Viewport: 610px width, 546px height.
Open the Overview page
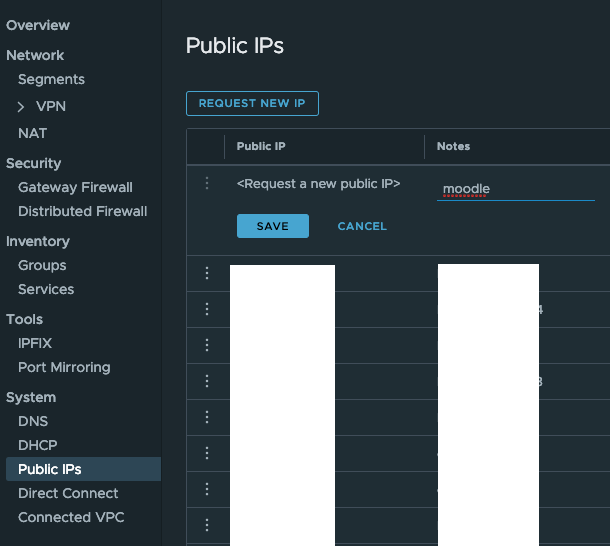(38, 25)
